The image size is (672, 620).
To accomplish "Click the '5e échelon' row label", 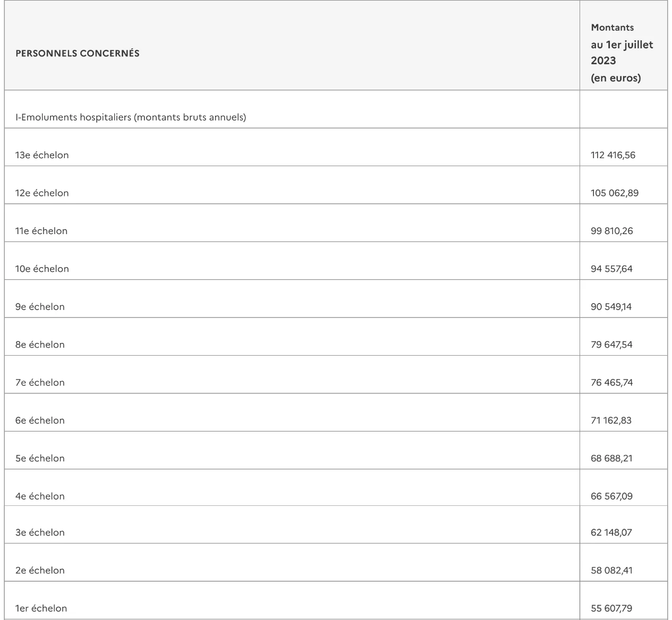I will click(40, 458).
